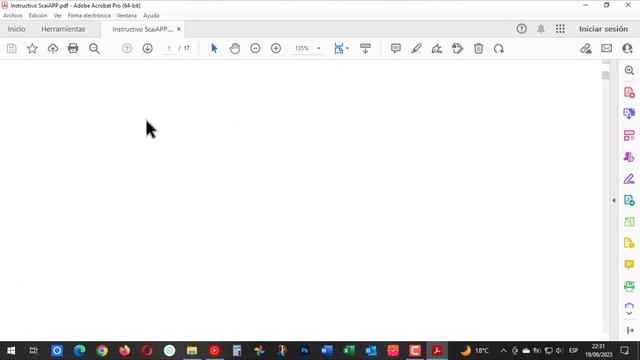Viewport: 640px width, 360px height.
Task: Open Create PDF tool in right pane
Action: (x=629, y=93)
